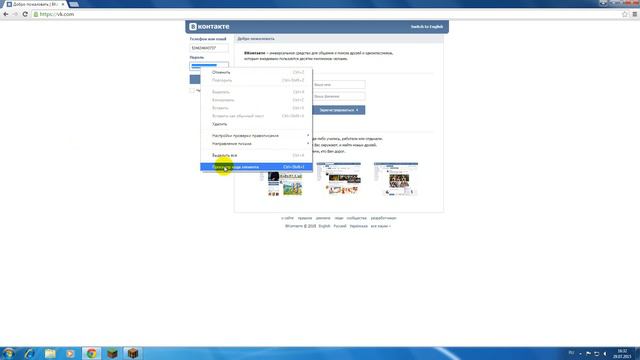Click the phone or email input field
This screenshot has height=360, width=640.
[209, 48]
